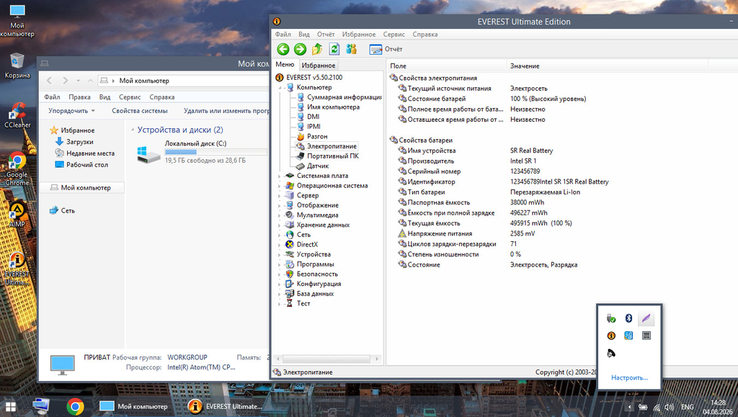Open the EVEREST Ultimate desktop shortcut
738x417 pixels.
point(17,268)
